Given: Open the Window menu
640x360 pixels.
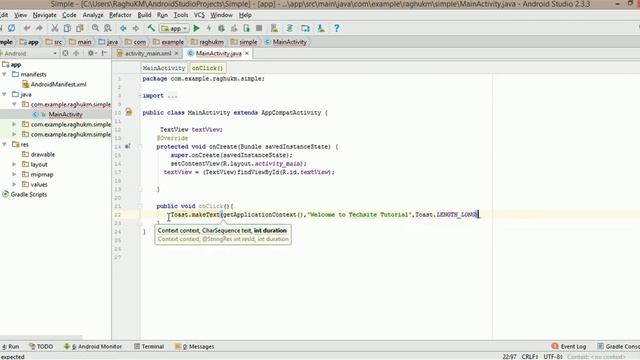Looking at the screenshot, I should 221,15.
